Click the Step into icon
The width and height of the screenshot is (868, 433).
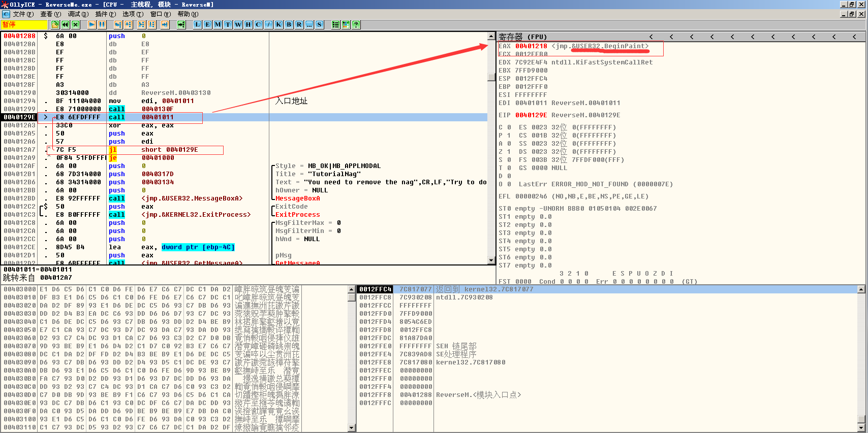tap(118, 24)
